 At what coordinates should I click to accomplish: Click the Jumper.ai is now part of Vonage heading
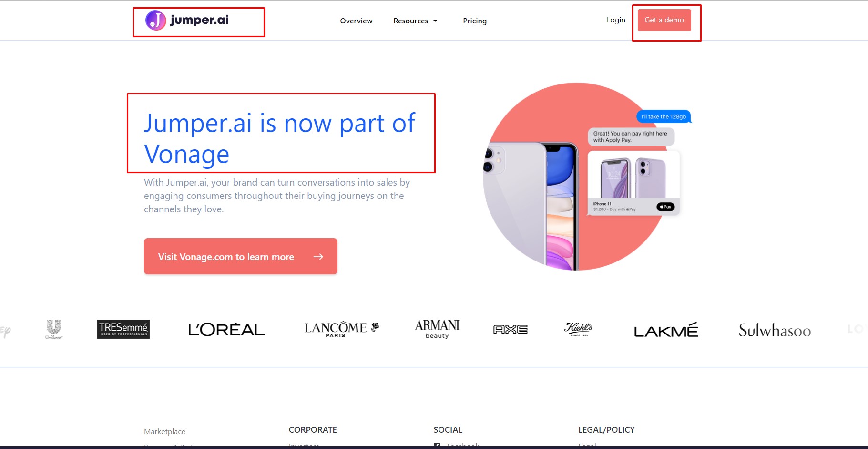280,138
